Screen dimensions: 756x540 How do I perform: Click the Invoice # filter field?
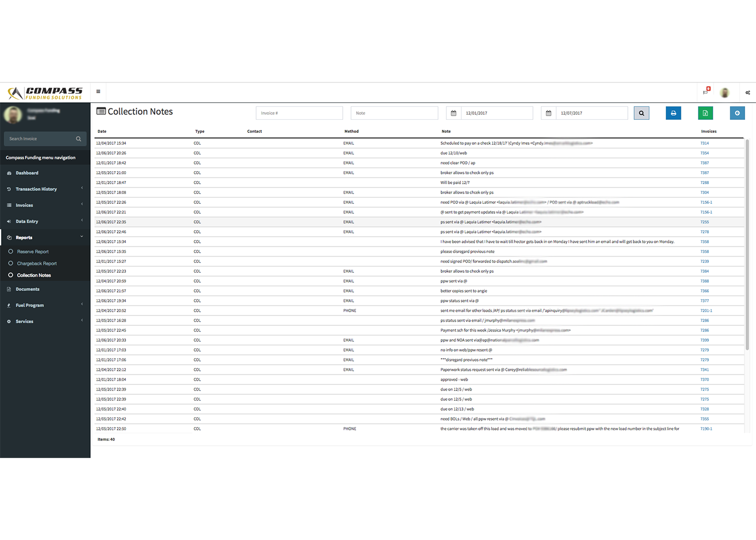299,113
